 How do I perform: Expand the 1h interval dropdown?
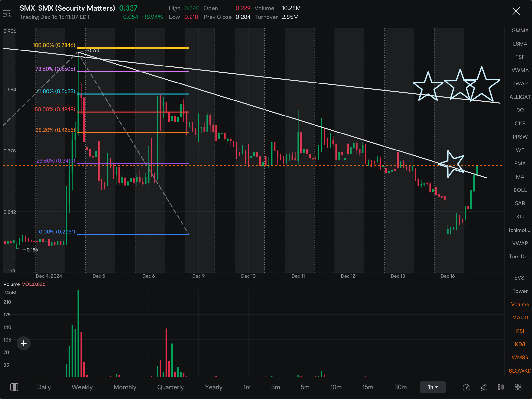[x=432, y=387]
